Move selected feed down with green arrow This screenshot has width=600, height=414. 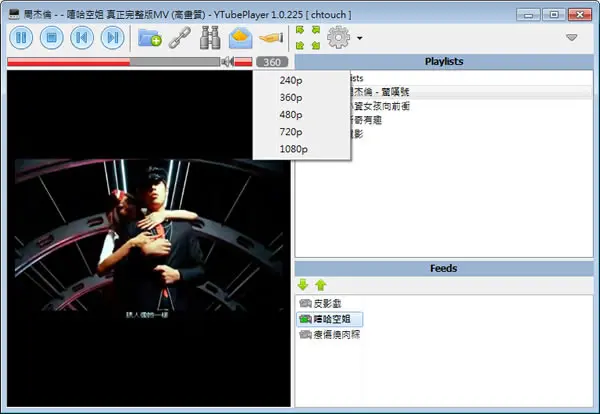303,285
